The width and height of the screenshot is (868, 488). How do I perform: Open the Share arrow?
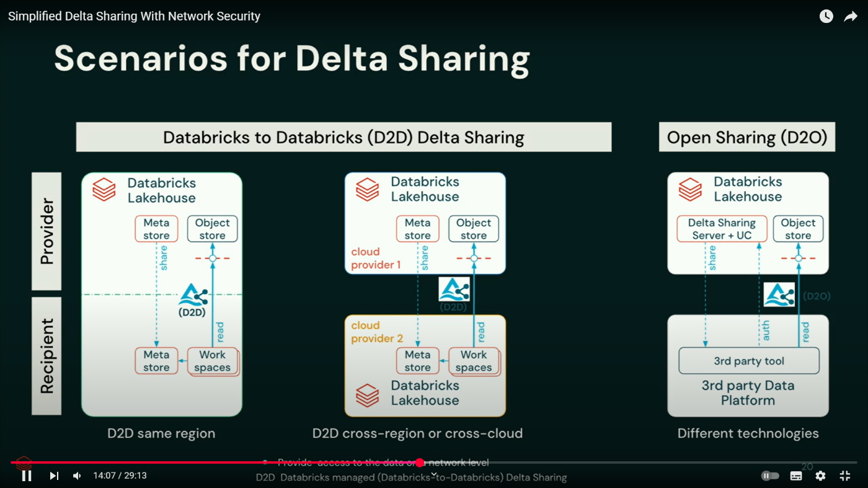851,17
